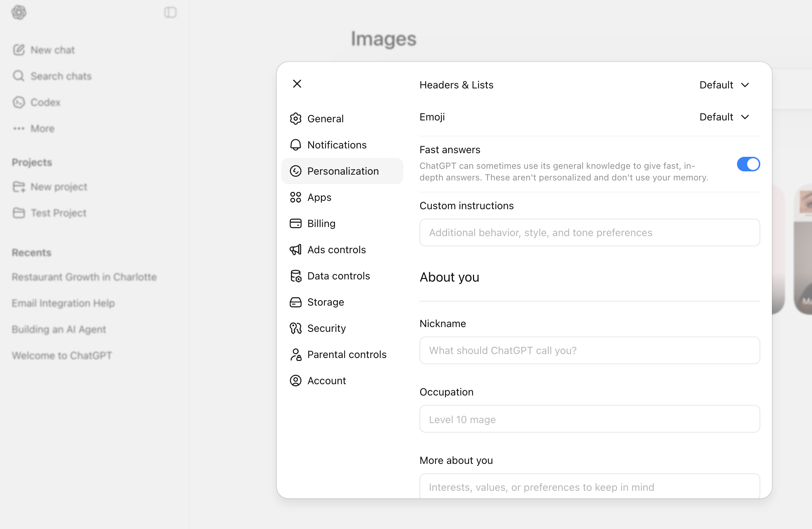
Task: Click the Codex icon in sidebar
Action: 19,102
